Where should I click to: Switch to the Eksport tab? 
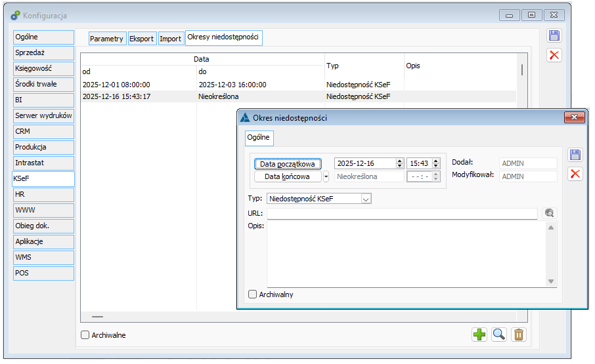(x=142, y=39)
